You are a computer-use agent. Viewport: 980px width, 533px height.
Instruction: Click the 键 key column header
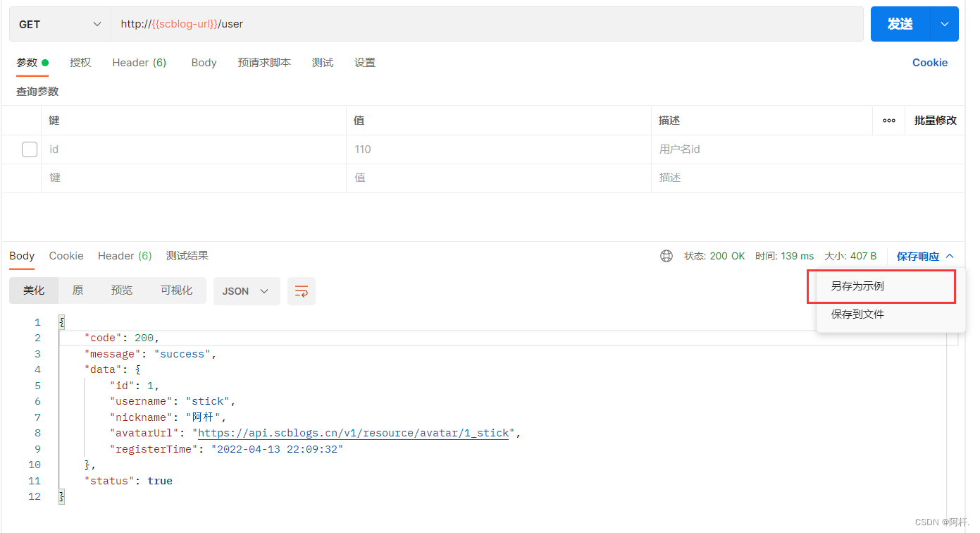[54, 121]
